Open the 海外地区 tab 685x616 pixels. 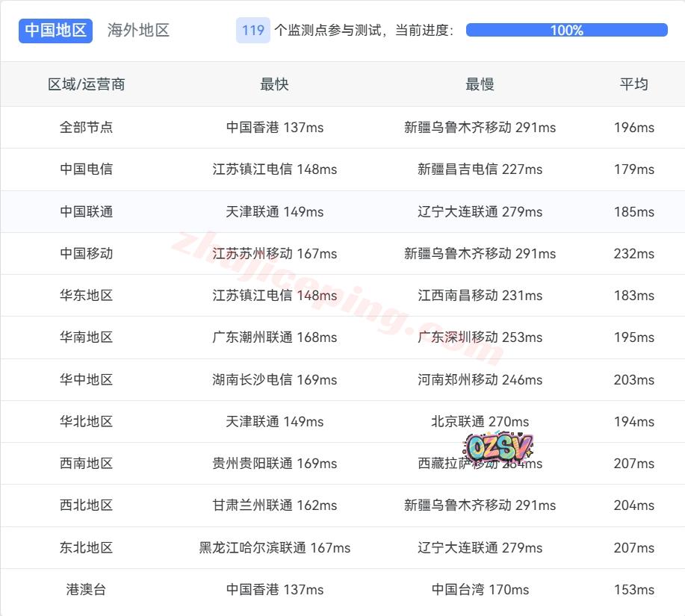pos(138,31)
